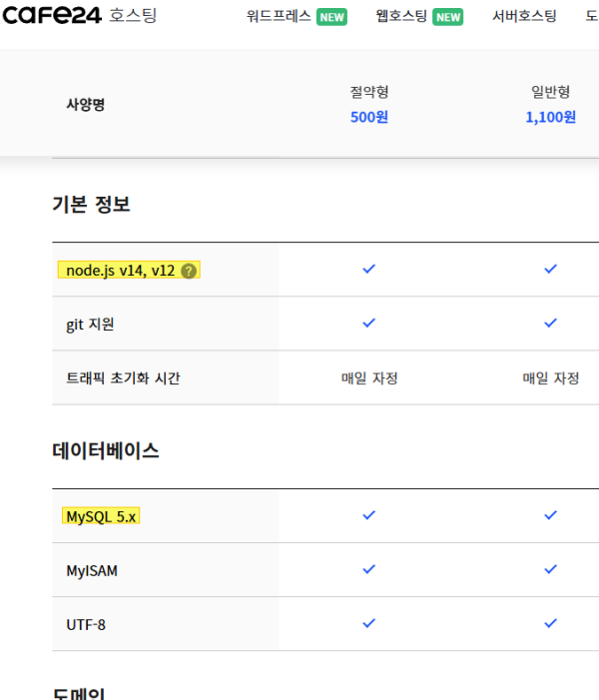
Task: Click the 500원 price link
Action: [x=368, y=117]
